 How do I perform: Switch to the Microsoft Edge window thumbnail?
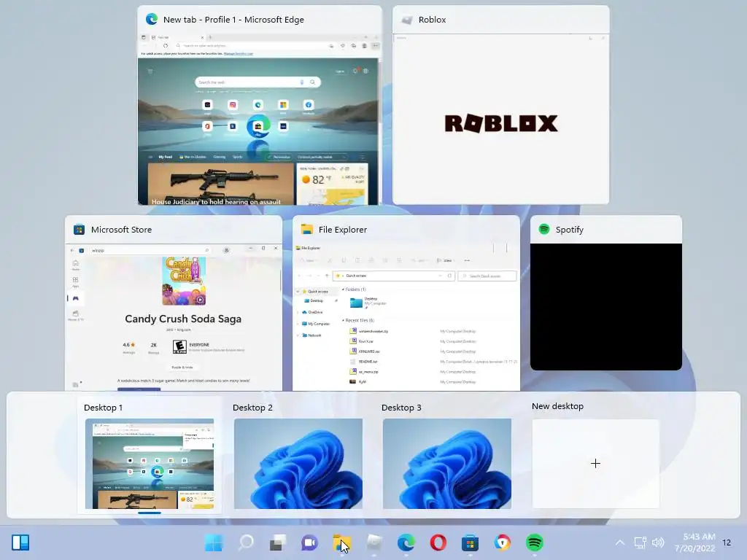click(260, 120)
